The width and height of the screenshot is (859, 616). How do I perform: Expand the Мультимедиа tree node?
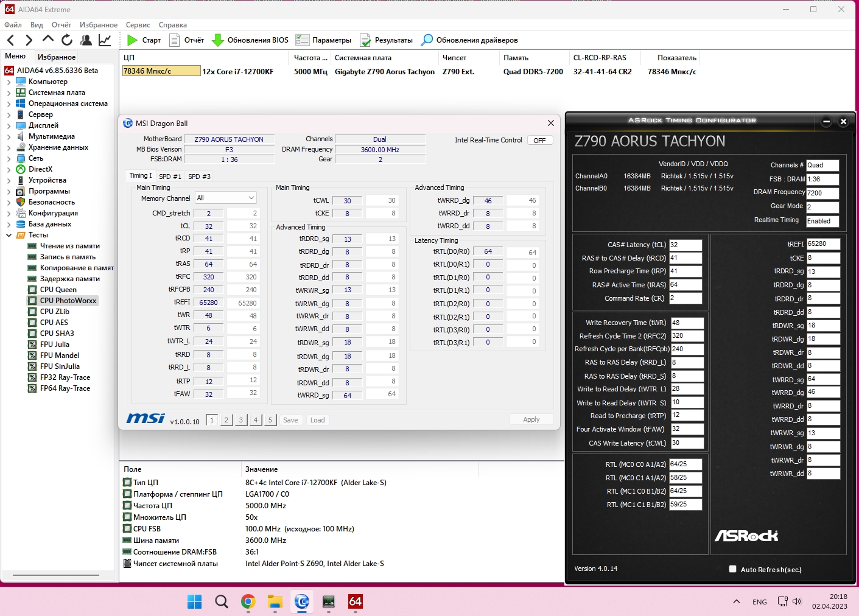(x=9, y=136)
